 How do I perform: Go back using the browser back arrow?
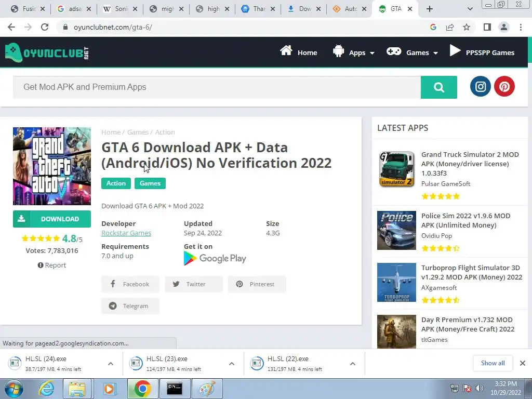11,27
